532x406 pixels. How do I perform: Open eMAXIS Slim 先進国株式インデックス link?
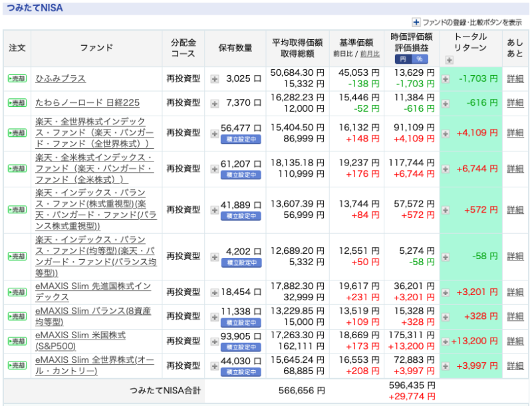point(93,292)
